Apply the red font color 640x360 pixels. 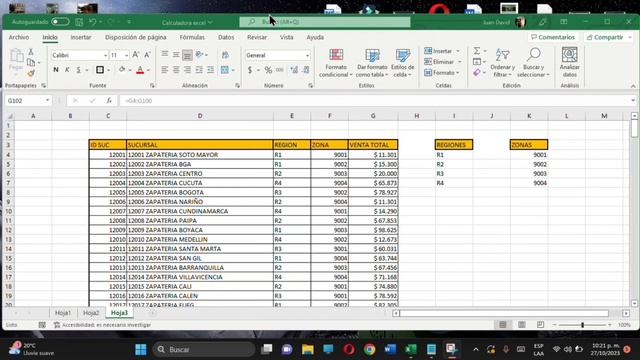pos(140,70)
